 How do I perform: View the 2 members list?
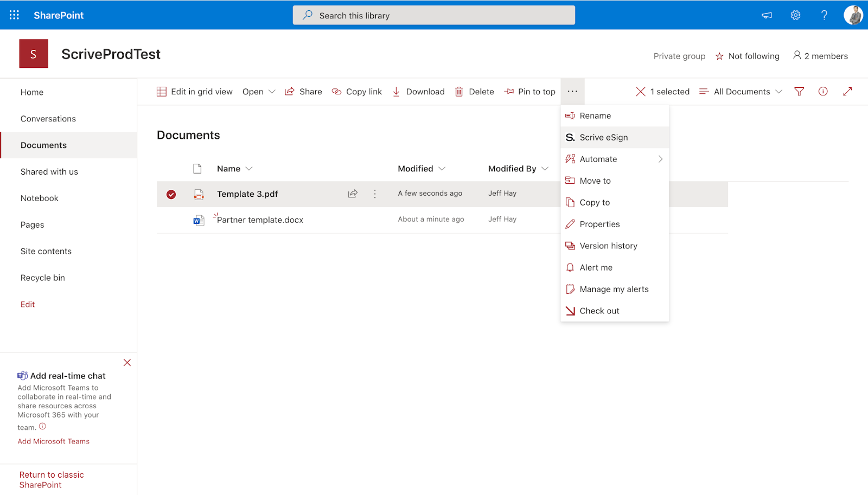point(820,56)
